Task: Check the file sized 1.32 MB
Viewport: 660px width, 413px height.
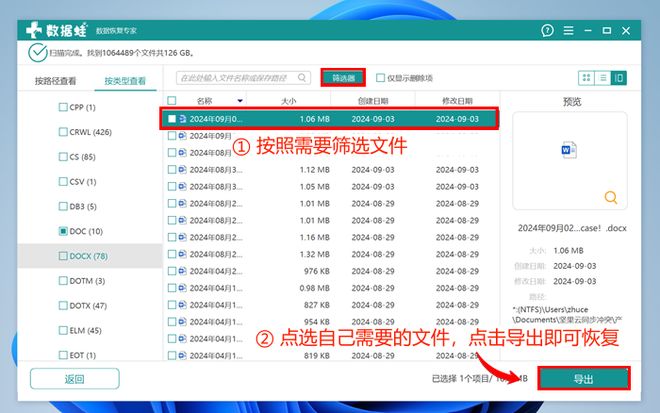Action: click(172, 254)
